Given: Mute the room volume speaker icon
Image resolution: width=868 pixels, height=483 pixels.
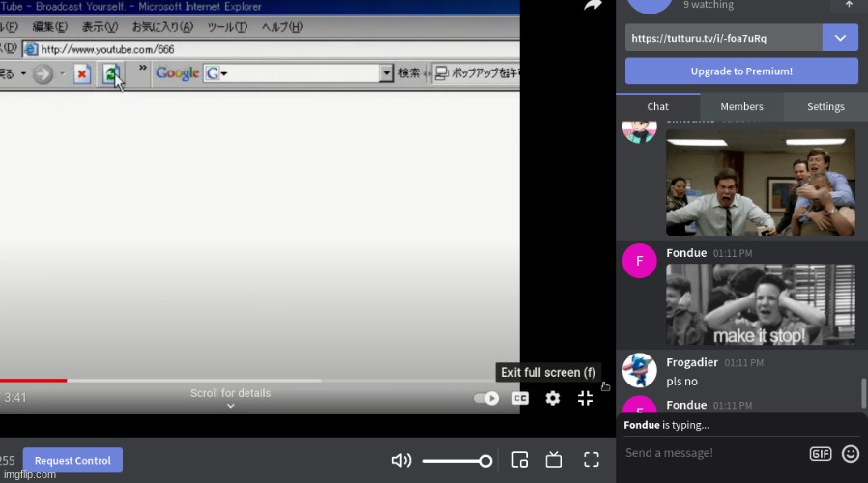Looking at the screenshot, I should point(401,461).
